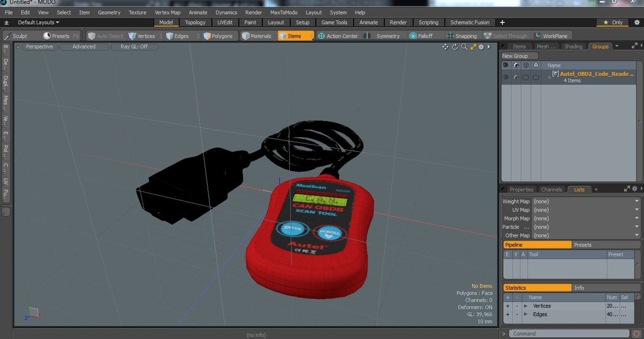
Task: Open the Geometry menu
Action: pos(109,12)
